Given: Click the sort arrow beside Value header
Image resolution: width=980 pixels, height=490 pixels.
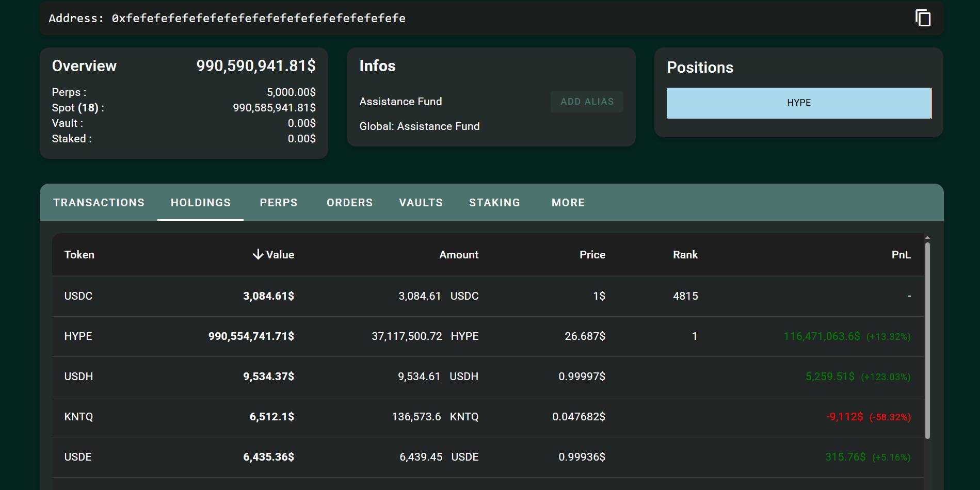Looking at the screenshot, I should coord(258,254).
